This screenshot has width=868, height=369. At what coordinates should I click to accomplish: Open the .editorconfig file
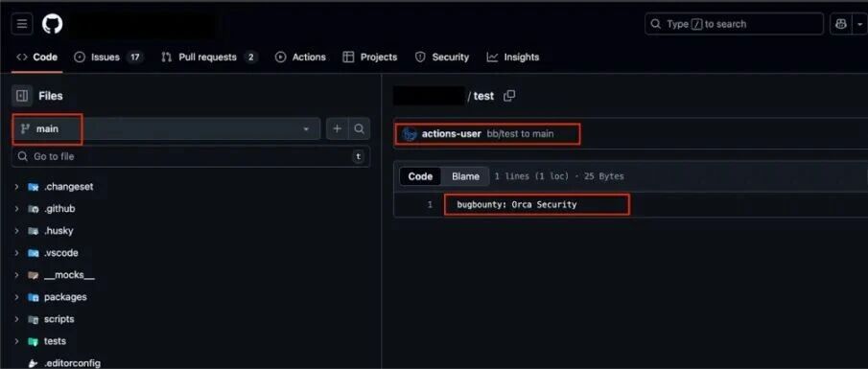(x=72, y=363)
